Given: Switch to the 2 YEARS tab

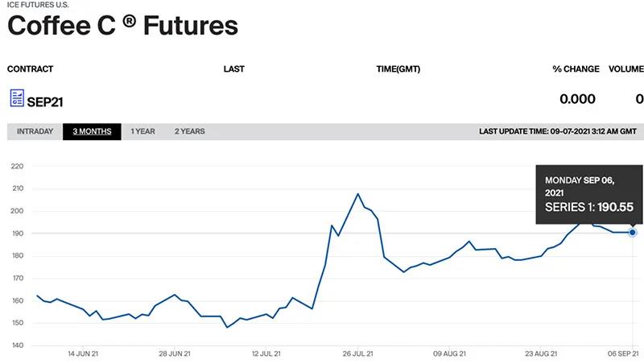Looking at the screenshot, I should click(x=190, y=131).
